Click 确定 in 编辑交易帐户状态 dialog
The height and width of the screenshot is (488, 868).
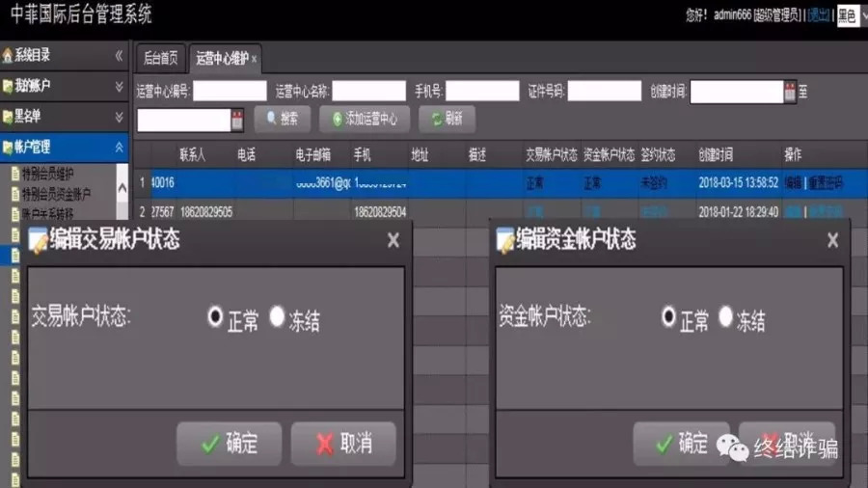coord(230,444)
